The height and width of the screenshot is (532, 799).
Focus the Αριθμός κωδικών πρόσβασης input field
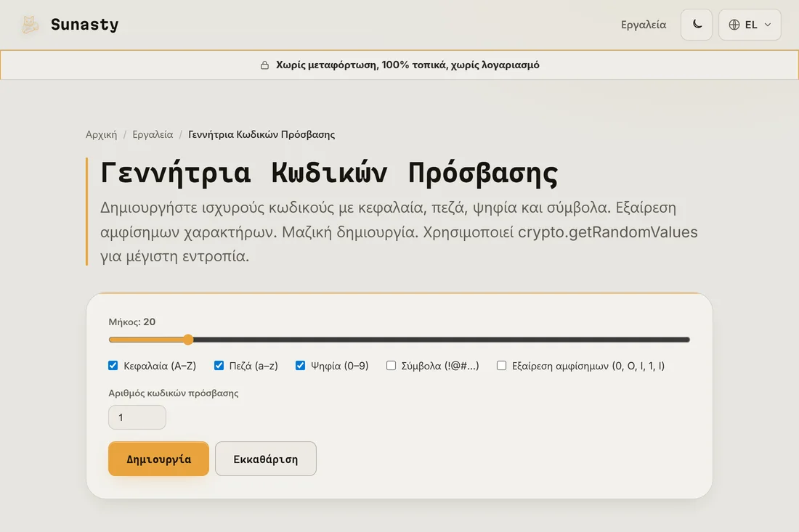tap(137, 417)
